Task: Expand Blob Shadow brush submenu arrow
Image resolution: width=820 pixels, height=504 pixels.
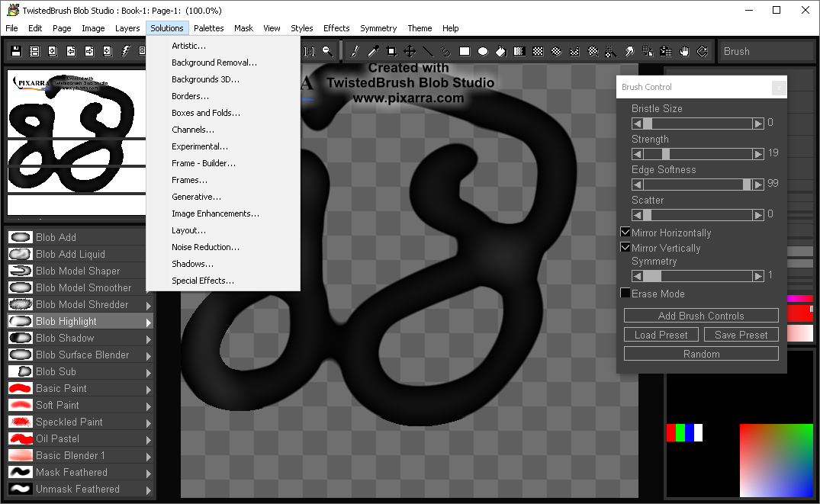Action: (149, 339)
